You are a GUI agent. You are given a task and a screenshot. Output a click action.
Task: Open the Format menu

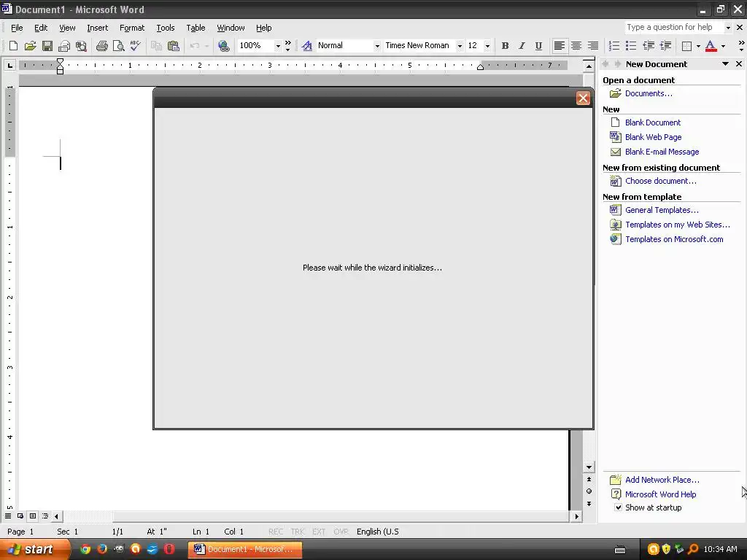click(132, 28)
